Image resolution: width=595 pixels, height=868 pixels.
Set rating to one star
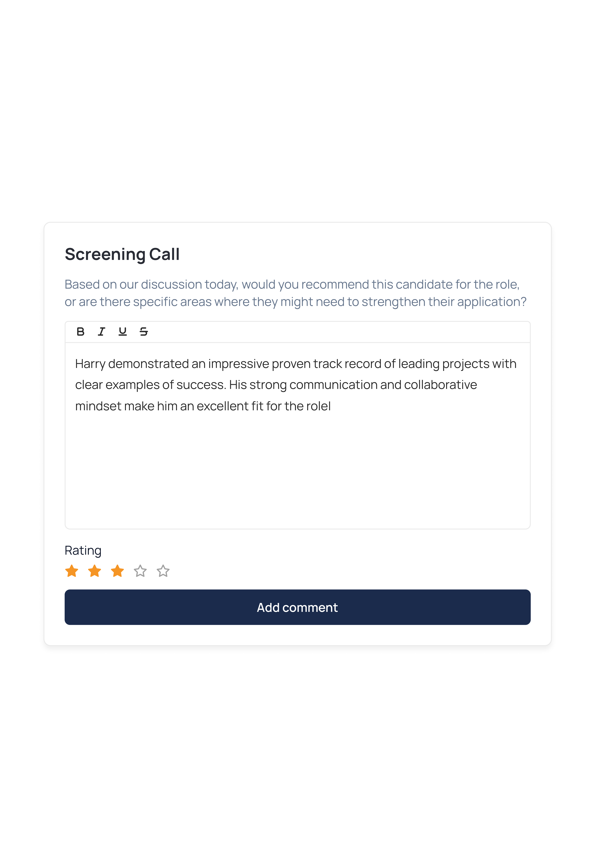tap(72, 571)
